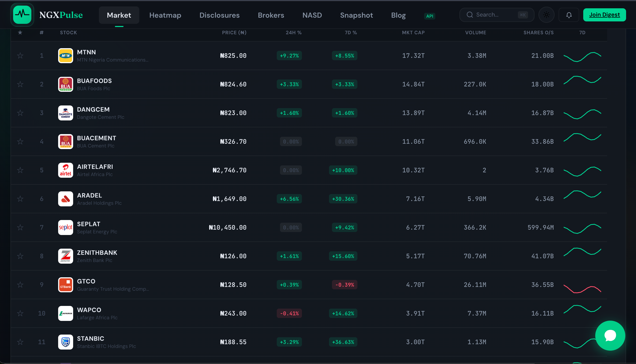
Task: Click BUACEMENT shares 33.86B value
Action: pyautogui.click(x=543, y=142)
